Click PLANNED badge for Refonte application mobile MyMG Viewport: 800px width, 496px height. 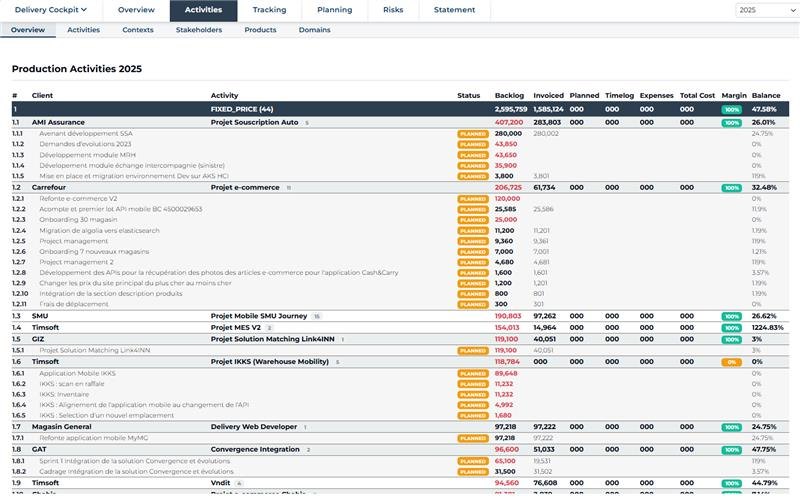[x=472, y=438]
